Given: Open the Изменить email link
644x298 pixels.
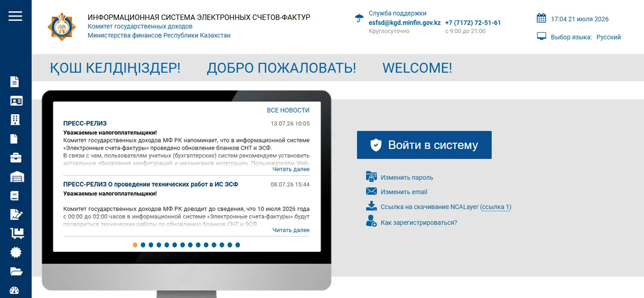Looking at the screenshot, I should point(404,192).
